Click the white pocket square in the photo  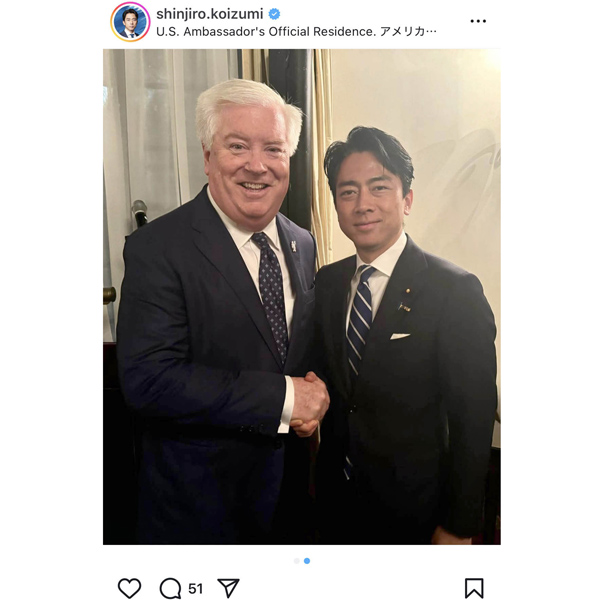pos(400,336)
